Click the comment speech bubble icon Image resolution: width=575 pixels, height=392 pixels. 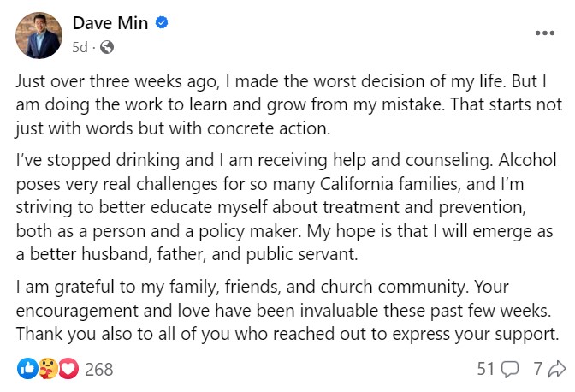(x=510, y=369)
